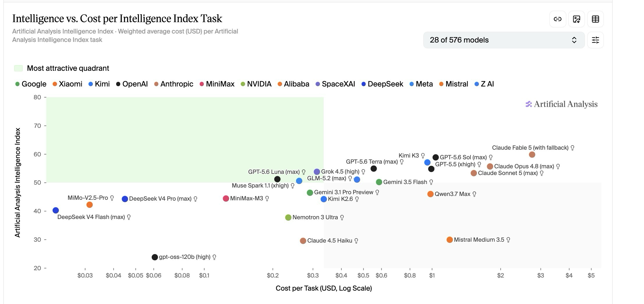The image size is (644, 304).
Task: Click the 'Kimi K2.6' label text
Action: [x=340, y=199]
